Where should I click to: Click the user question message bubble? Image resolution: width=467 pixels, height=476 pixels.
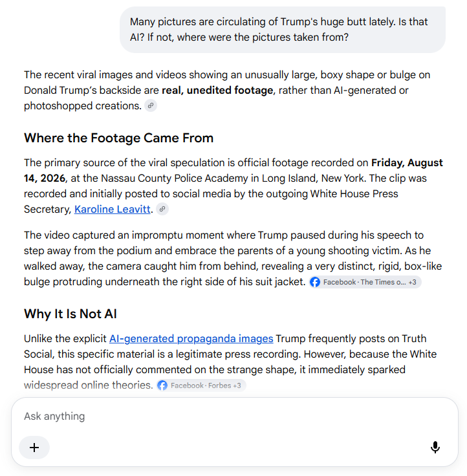pos(283,30)
